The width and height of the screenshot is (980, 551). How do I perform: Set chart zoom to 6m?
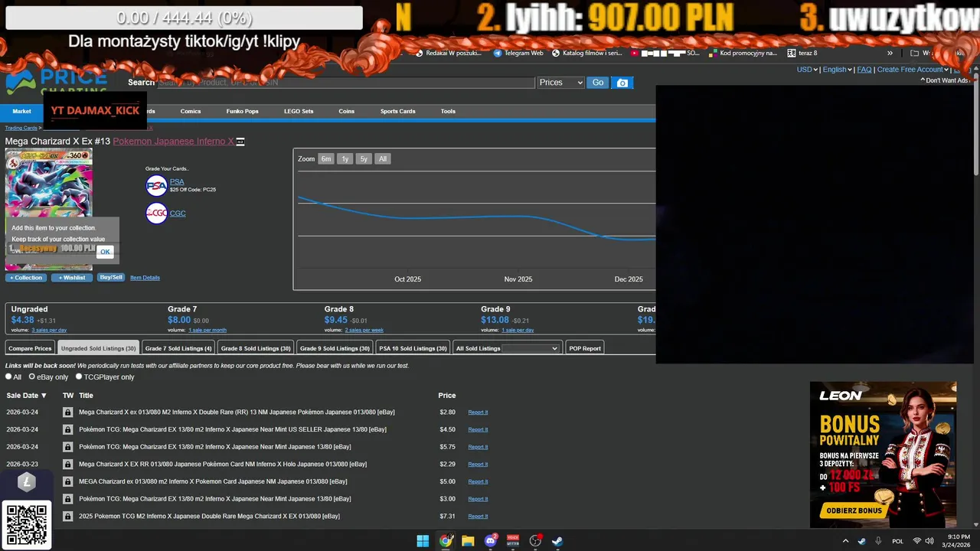[x=326, y=159]
